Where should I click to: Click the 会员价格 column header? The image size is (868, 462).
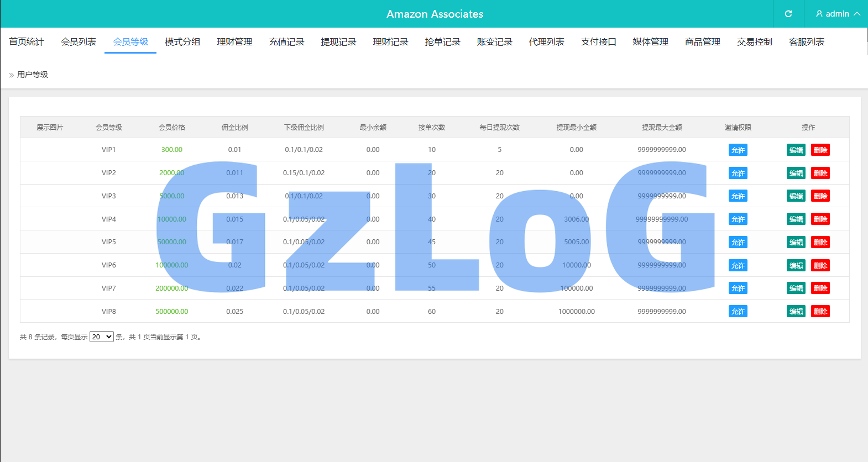(x=172, y=128)
